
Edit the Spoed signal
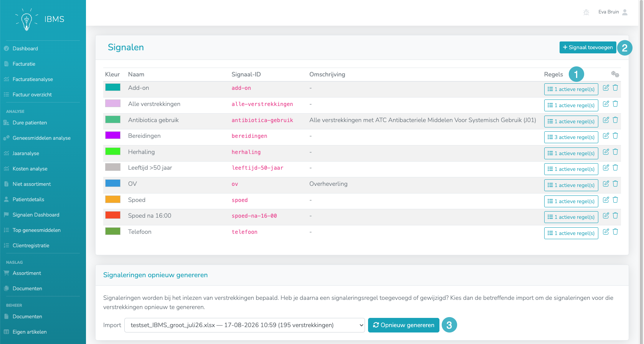point(606,200)
